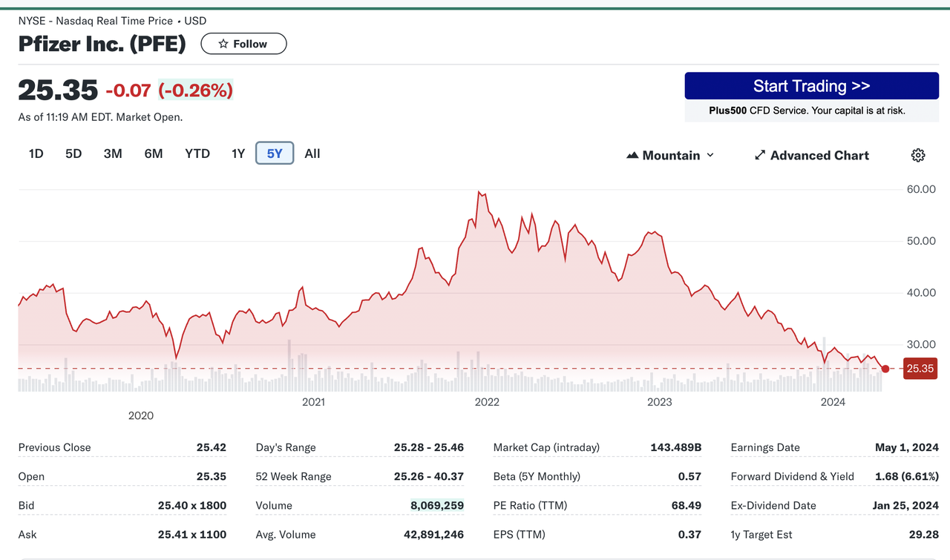Click the 52 Week Range value
The width and height of the screenshot is (950, 560).
pyautogui.click(x=429, y=476)
